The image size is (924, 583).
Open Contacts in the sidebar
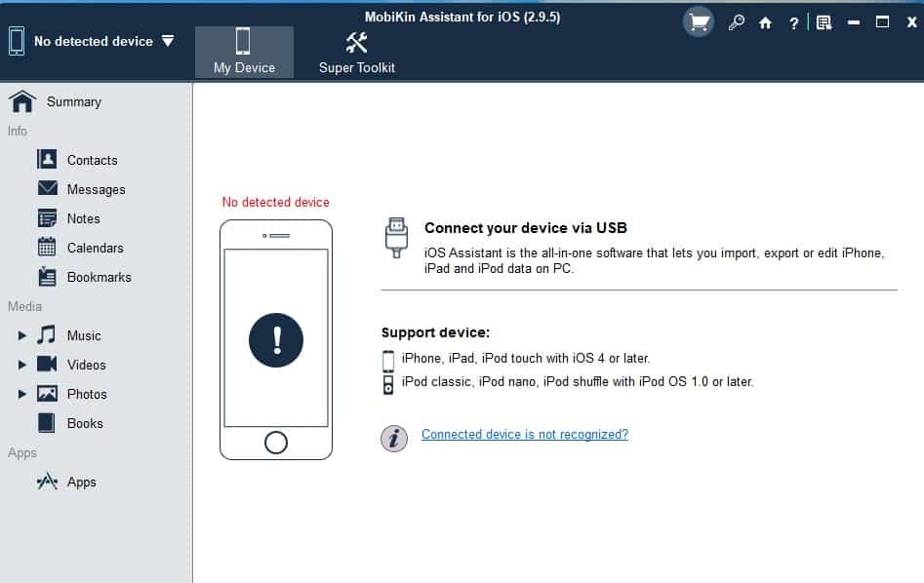point(92,160)
